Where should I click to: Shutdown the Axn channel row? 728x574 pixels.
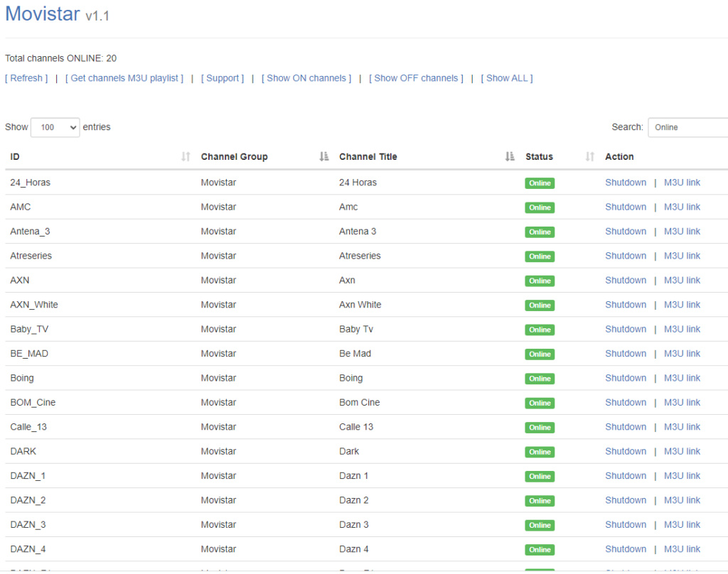point(626,281)
